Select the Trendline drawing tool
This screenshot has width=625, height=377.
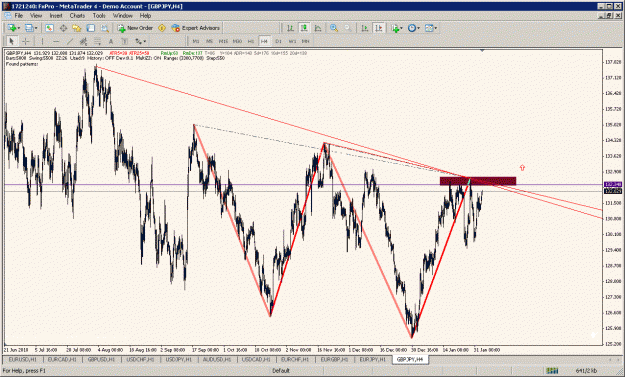pos(70,41)
